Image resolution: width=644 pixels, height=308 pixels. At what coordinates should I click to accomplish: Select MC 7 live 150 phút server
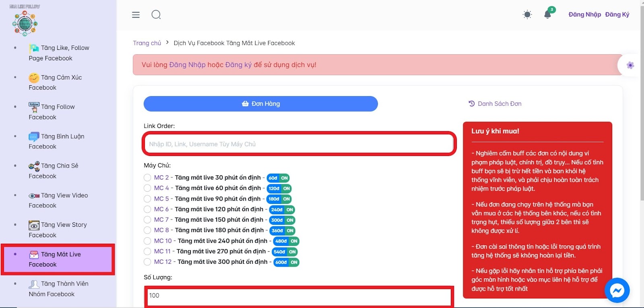click(x=147, y=220)
